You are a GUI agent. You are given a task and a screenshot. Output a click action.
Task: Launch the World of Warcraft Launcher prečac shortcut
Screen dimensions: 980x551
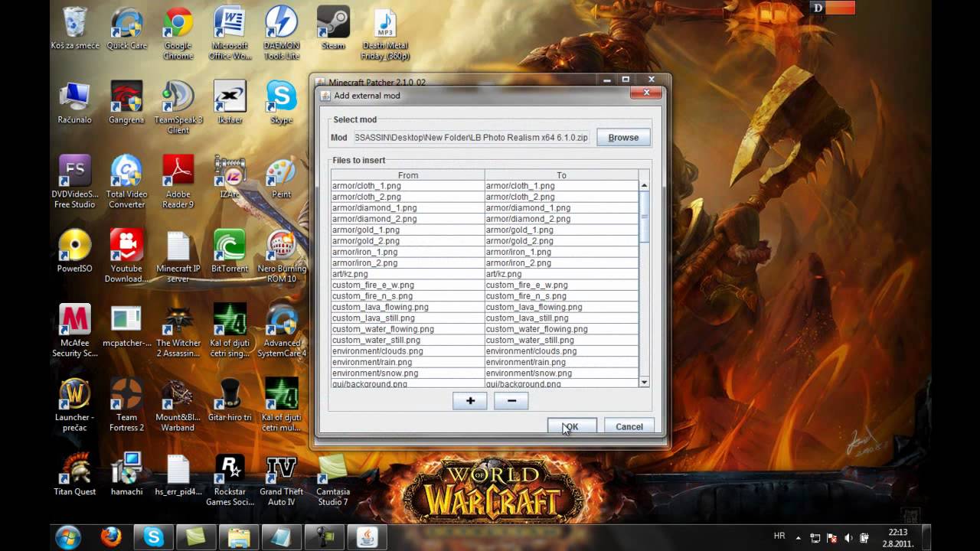pyautogui.click(x=75, y=404)
